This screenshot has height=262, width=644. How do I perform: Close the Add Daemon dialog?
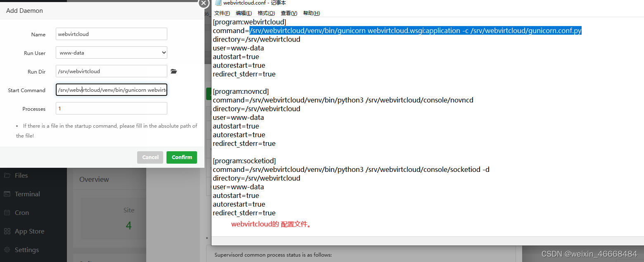pyautogui.click(x=203, y=3)
